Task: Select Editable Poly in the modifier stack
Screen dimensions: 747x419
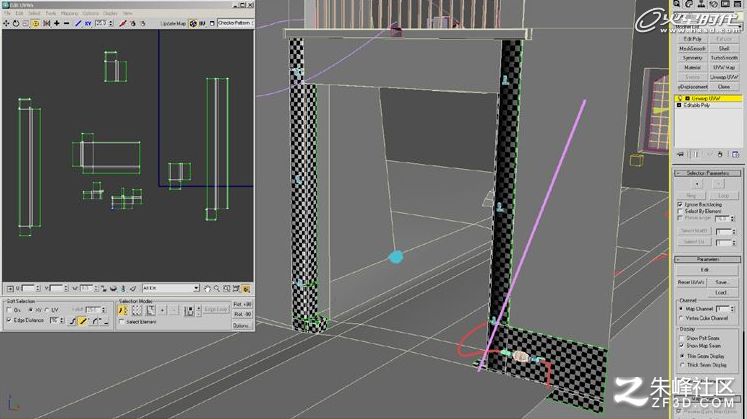Action: [x=708, y=105]
